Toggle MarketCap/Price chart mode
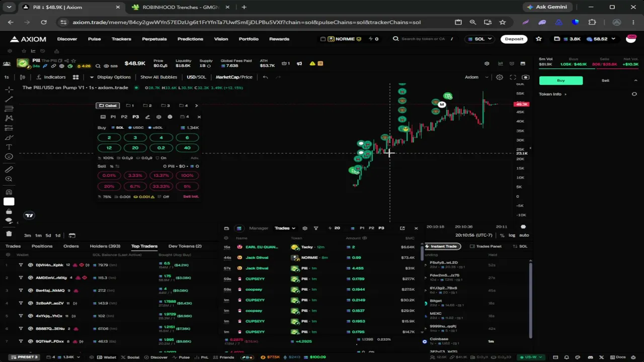The height and width of the screenshot is (362, 644). tap(234, 77)
